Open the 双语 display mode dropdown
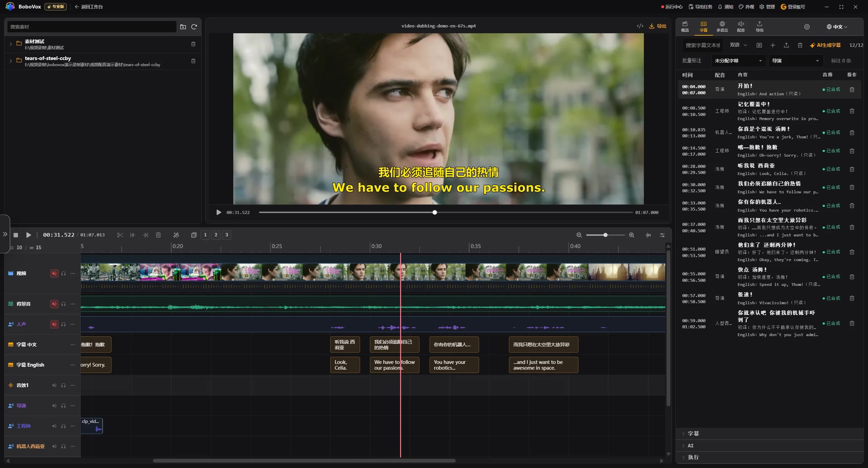 click(x=738, y=45)
